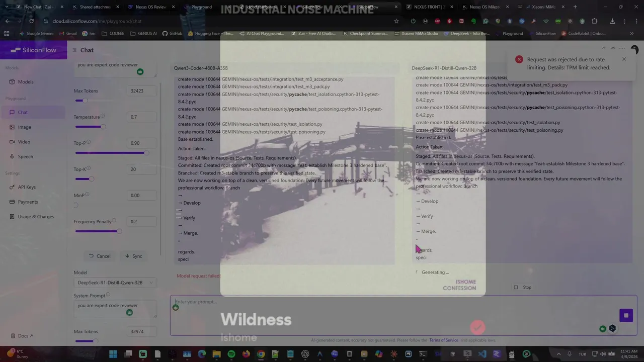Toggle the sidebar icon next to Chat title
The image size is (644, 362).
tap(74, 50)
